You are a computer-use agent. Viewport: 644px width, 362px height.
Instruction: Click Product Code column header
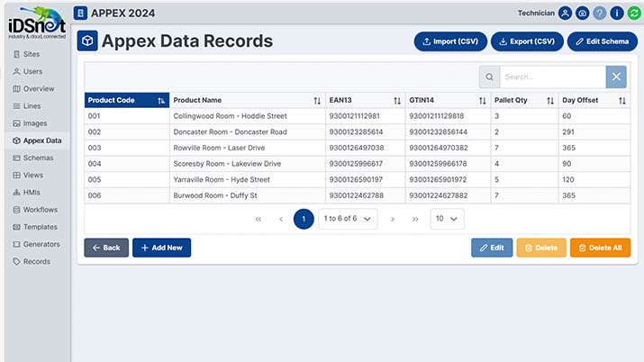click(x=127, y=100)
